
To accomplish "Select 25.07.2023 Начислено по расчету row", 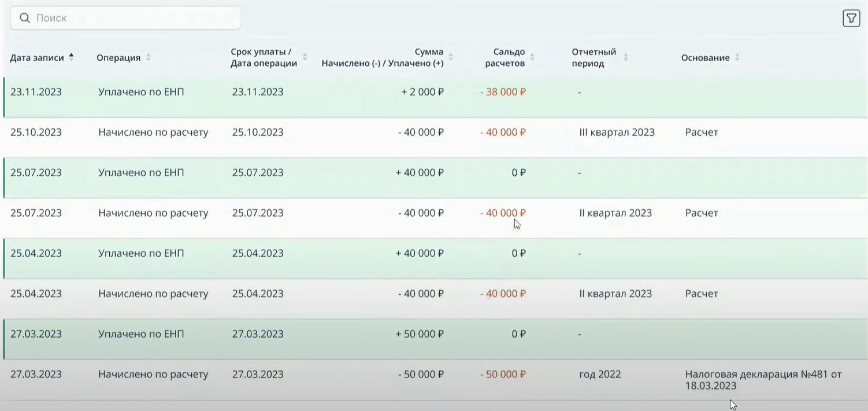I will coord(153,213).
